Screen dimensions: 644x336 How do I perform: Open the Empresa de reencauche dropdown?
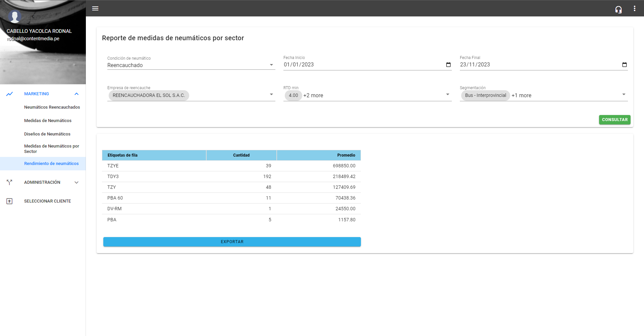tap(271, 95)
